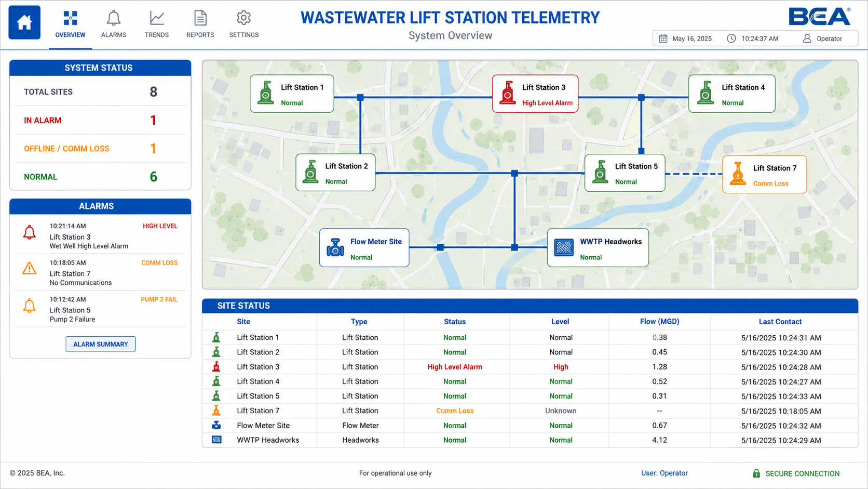Select the Lift Station 1 pump icon on map
This screenshot has width=868, height=489.
coord(266,93)
